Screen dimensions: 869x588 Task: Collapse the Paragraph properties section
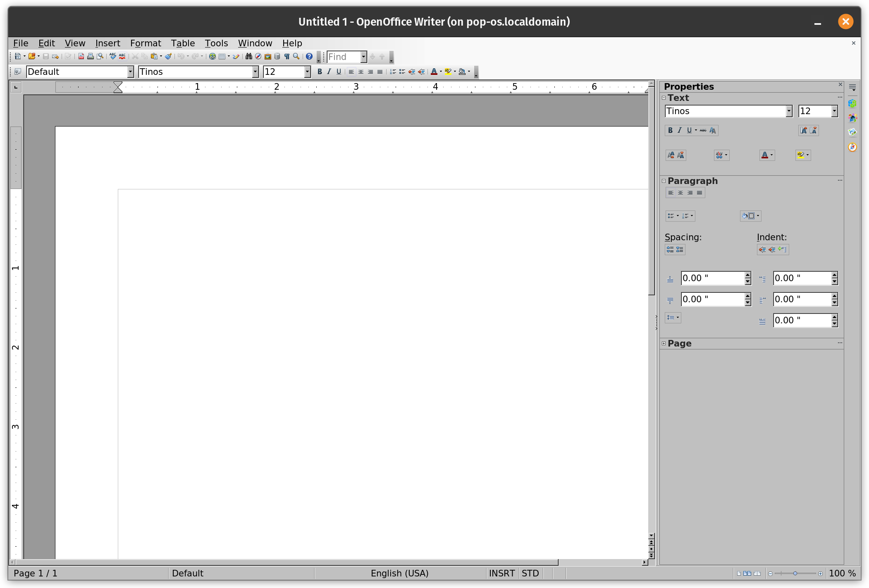[x=664, y=180]
